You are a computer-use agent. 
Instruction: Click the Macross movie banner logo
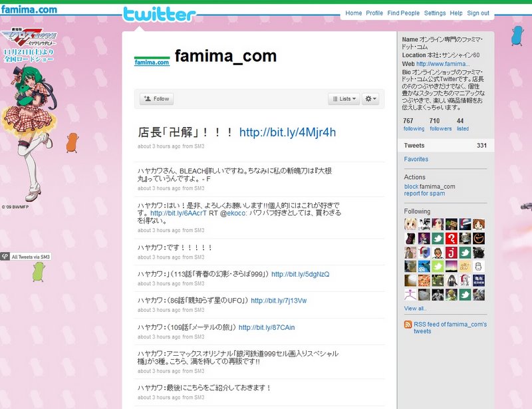29,37
